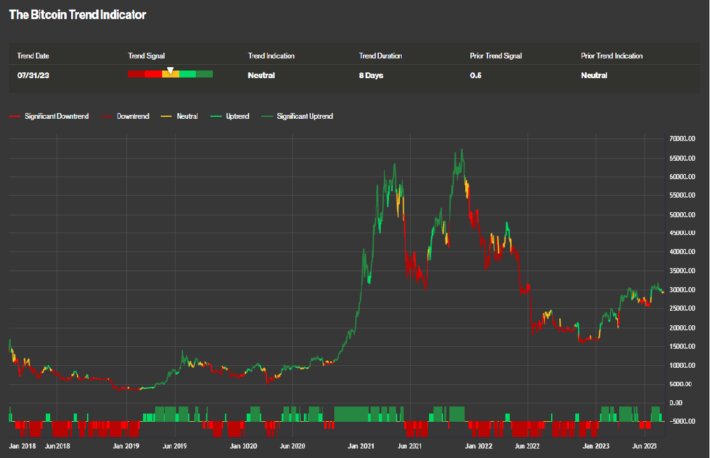
Task: Click the Jun 2023 x-axis label
Action: coord(644,446)
